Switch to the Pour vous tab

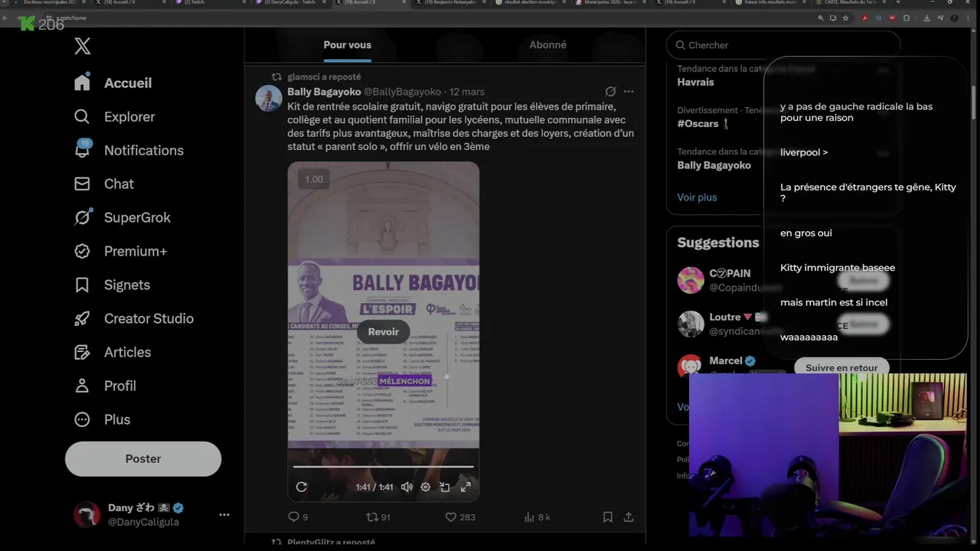click(347, 45)
